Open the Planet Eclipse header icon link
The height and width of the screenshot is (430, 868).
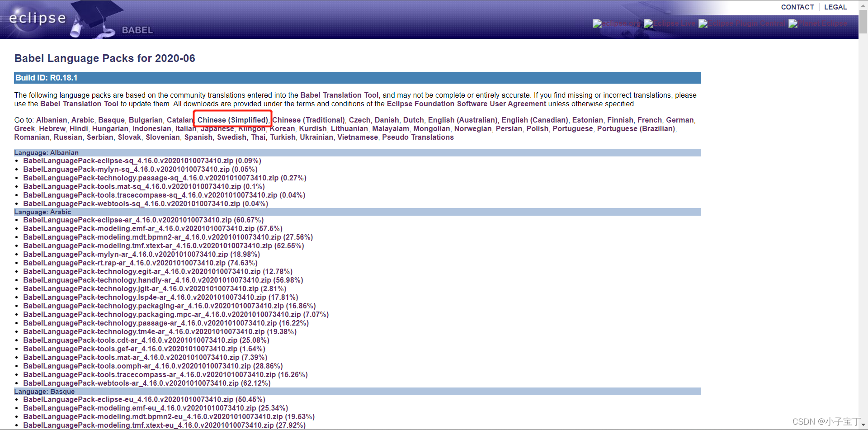[818, 24]
